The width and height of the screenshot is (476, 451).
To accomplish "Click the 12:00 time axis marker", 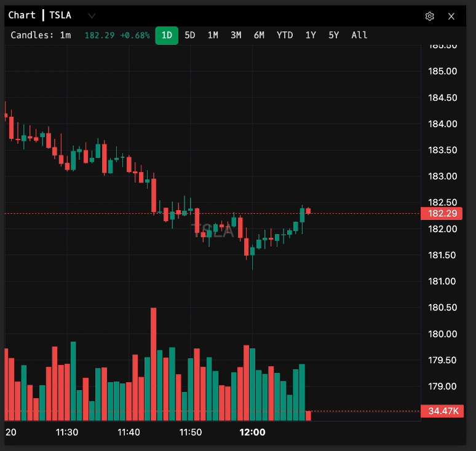I will 252,432.
